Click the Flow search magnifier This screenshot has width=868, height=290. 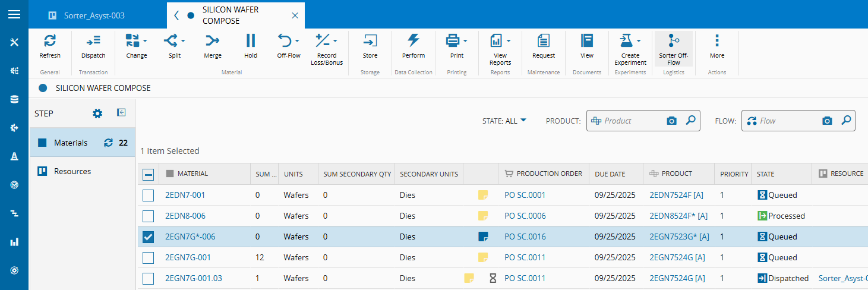[846, 120]
